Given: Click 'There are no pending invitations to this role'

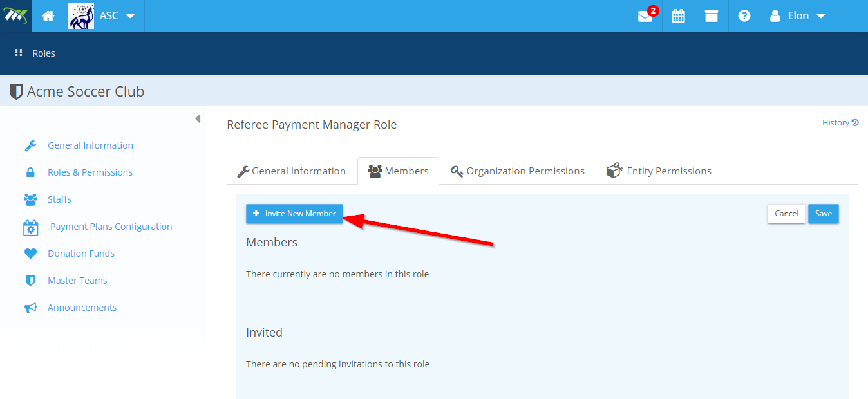Looking at the screenshot, I should (337, 364).
